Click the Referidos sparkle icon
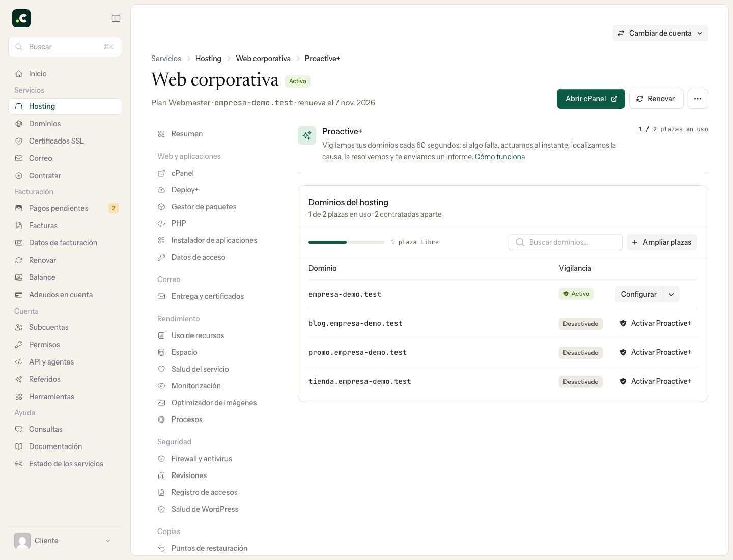 tap(19, 379)
